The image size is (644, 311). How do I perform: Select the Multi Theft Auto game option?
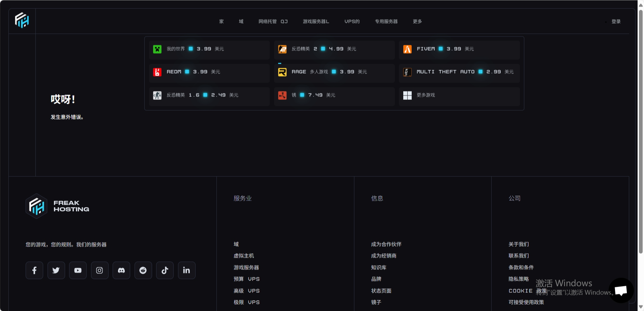[459, 72]
